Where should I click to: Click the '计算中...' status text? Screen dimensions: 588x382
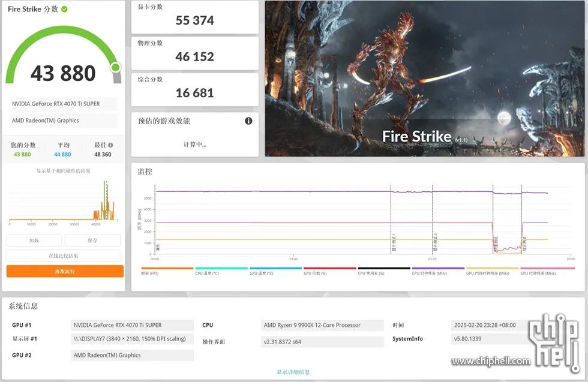195,145
